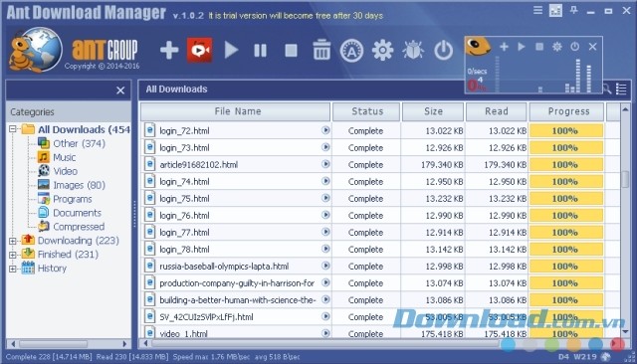
Task: Pin window with the pushpin icon
Action: [573, 10]
